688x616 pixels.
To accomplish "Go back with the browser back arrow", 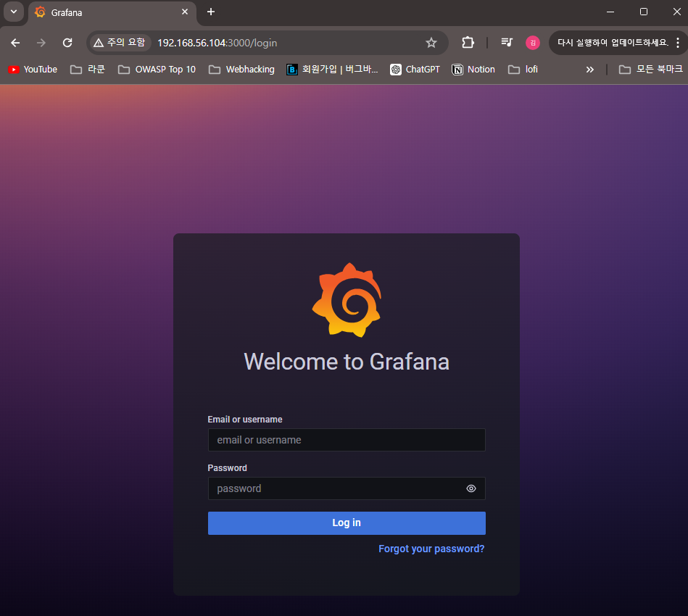I will tap(15, 43).
